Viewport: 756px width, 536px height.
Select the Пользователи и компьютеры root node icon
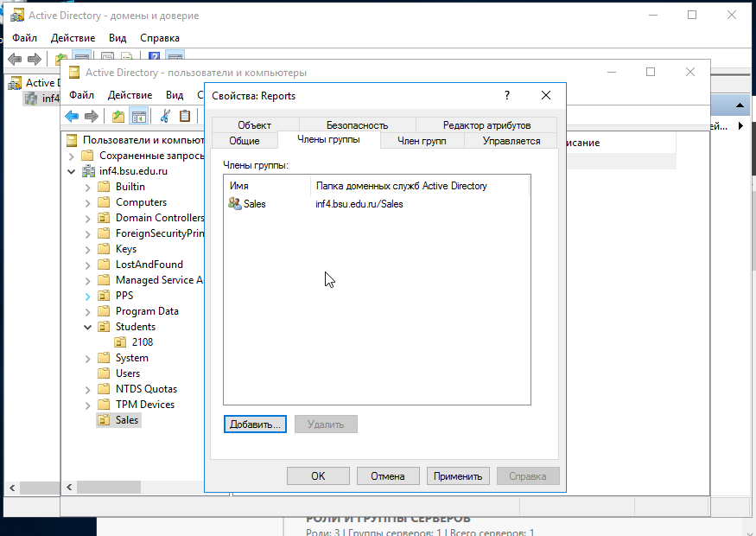(72, 140)
